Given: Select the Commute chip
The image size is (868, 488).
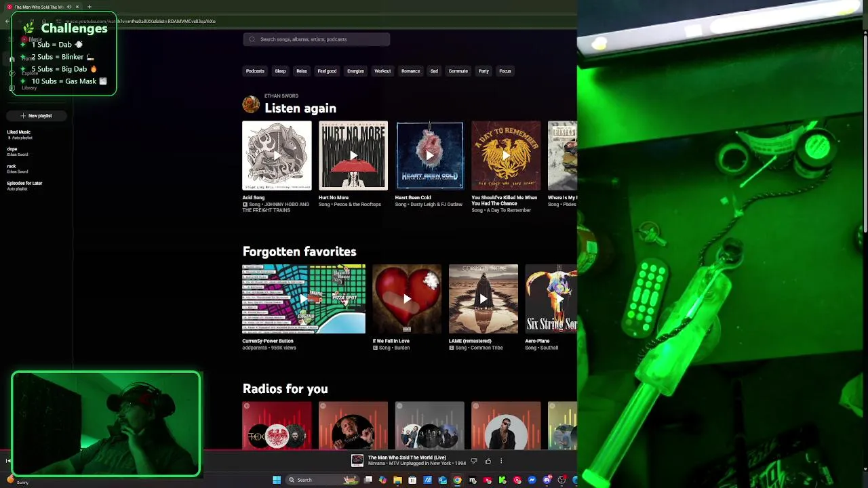Looking at the screenshot, I should point(458,71).
